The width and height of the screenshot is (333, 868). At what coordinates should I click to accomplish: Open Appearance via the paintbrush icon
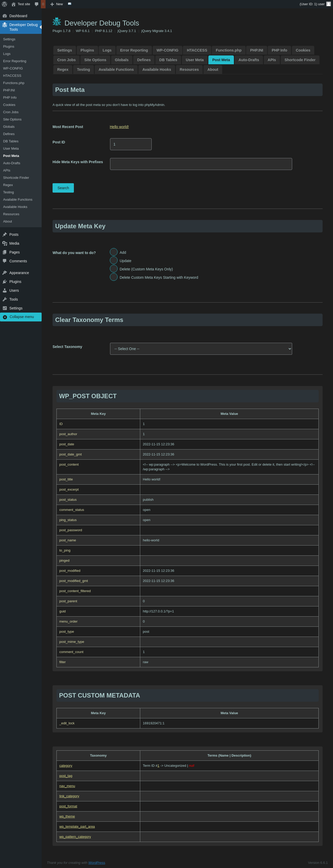coord(5,273)
